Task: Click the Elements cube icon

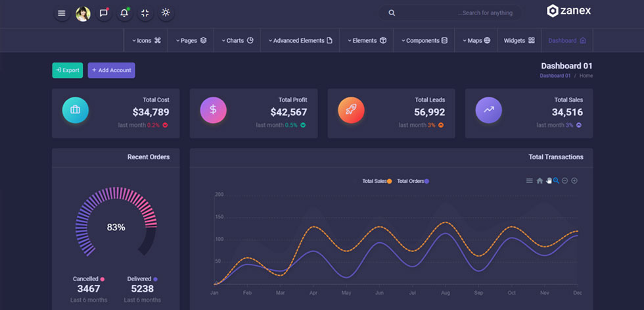Action: tap(382, 40)
